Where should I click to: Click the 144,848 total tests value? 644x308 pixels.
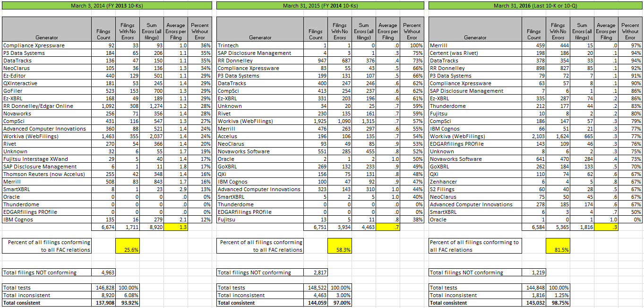pos(534,288)
